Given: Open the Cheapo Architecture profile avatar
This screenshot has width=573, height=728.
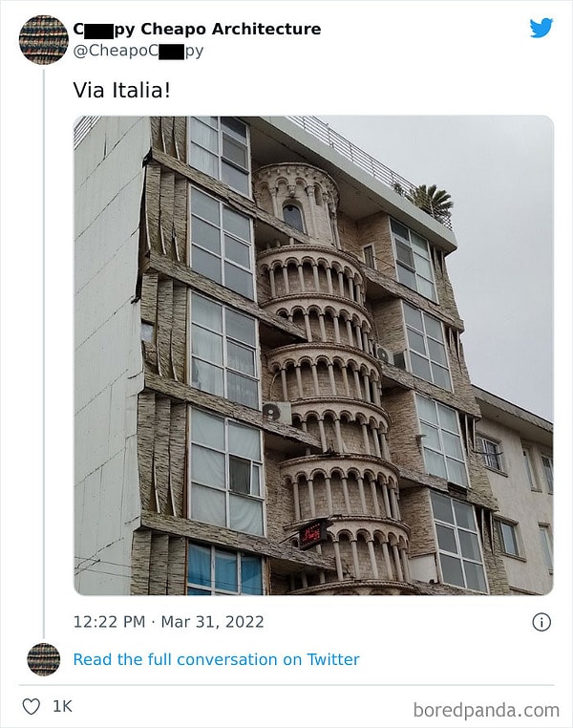Looking at the screenshot, I should click(x=43, y=39).
